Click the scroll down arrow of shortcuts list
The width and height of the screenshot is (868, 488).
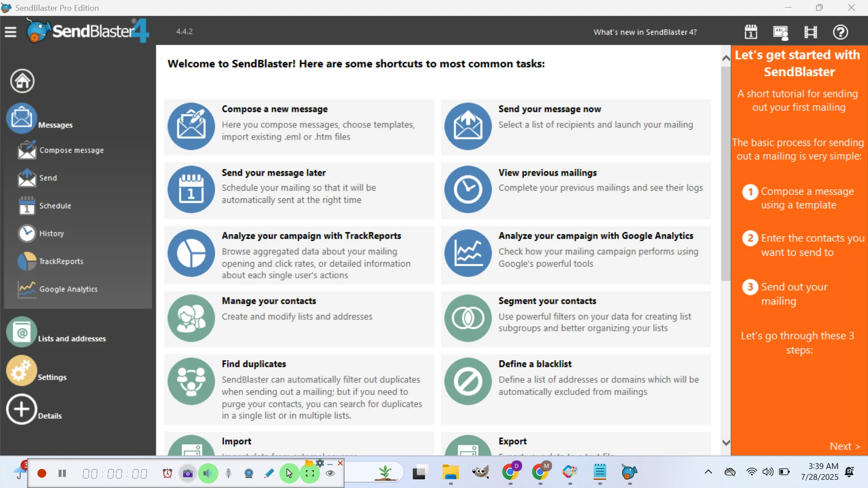pyautogui.click(x=726, y=443)
